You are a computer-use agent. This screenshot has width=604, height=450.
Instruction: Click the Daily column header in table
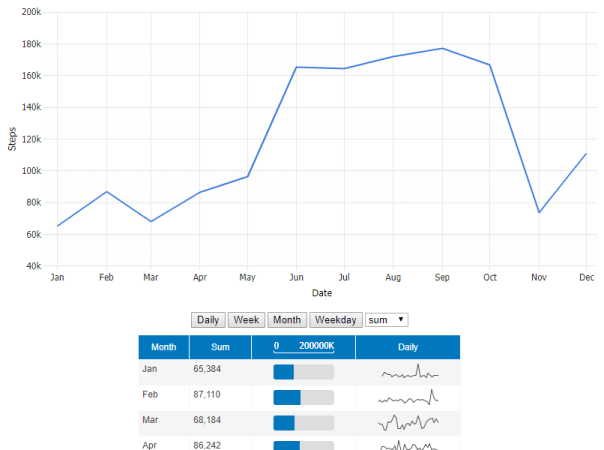[408, 347]
